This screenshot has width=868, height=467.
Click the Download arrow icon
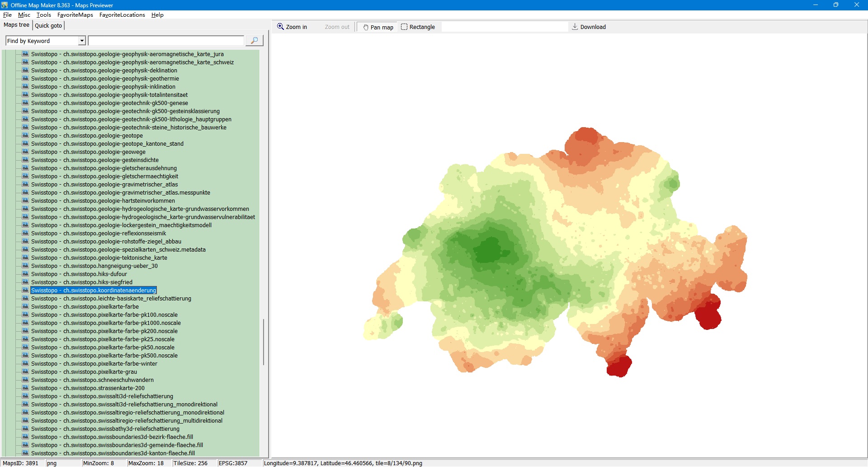[x=575, y=27]
